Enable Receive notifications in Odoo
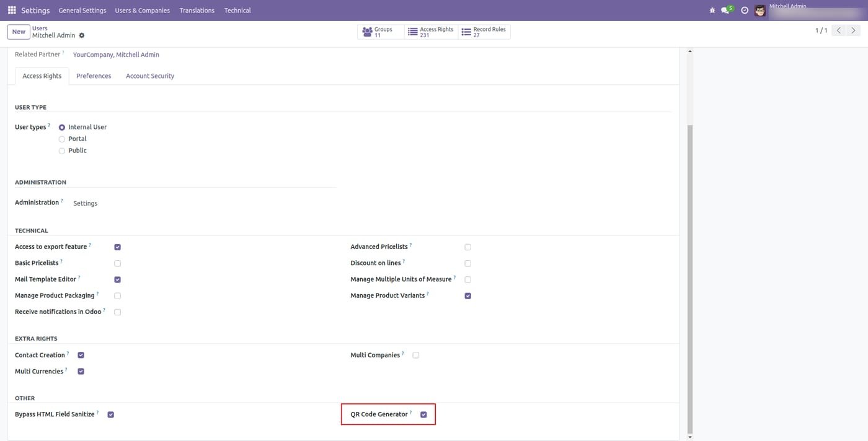This screenshot has width=868, height=441. (118, 312)
